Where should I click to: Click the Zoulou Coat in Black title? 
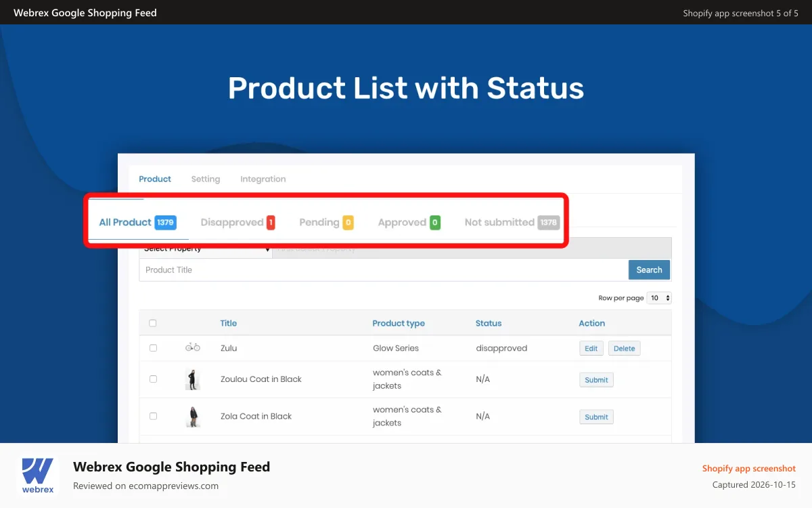(x=261, y=379)
